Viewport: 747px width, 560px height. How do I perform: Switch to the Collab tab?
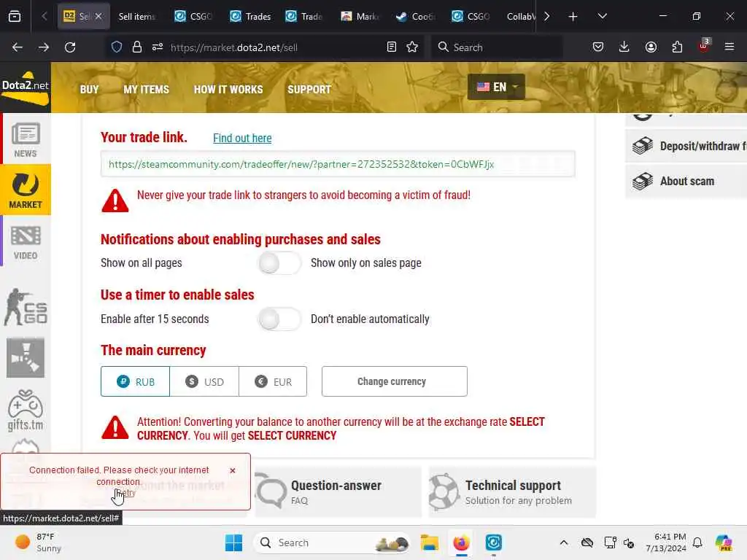[x=521, y=17]
